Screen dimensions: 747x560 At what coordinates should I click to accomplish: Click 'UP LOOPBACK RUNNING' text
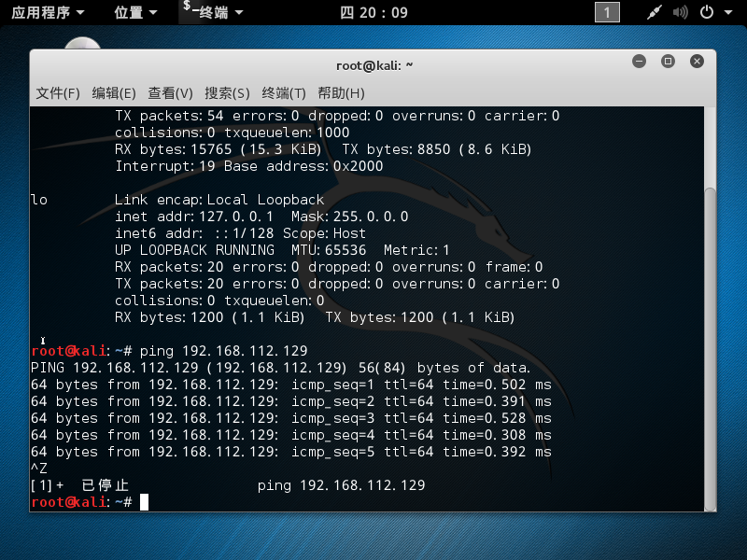194,250
